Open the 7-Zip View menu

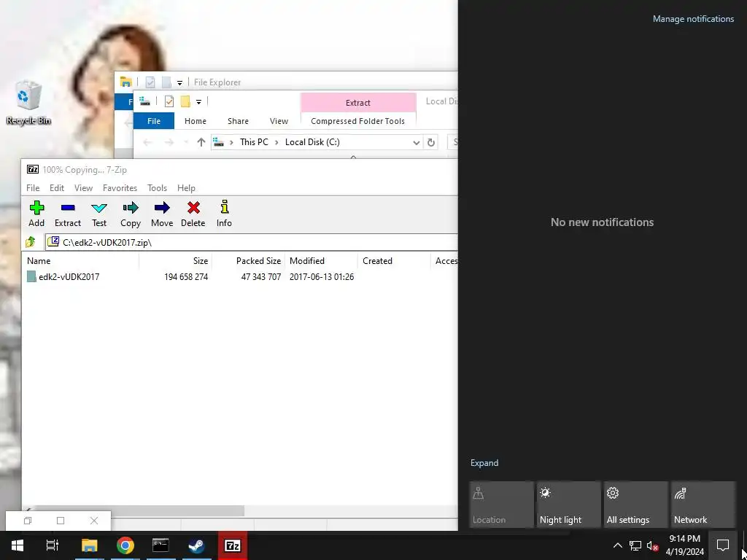coord(83,188)
